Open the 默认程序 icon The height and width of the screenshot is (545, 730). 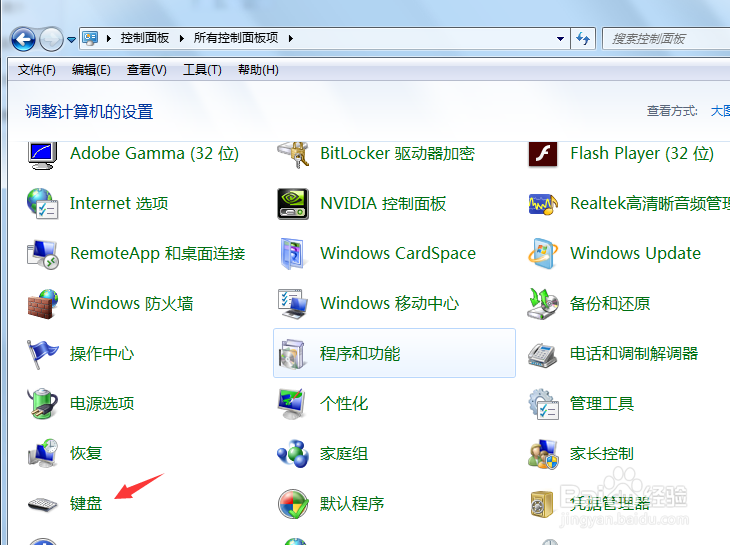[x=293, y=504]
